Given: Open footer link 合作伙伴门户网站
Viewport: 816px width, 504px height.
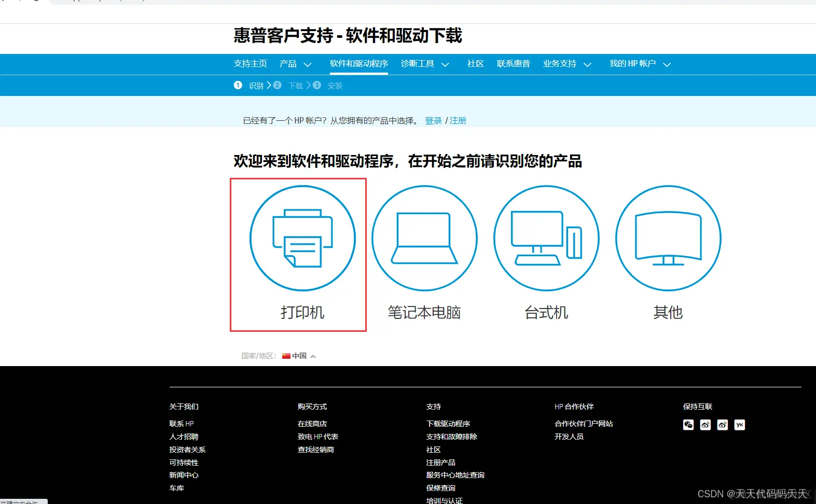Looking at the screenshot, I should point(584,424).
